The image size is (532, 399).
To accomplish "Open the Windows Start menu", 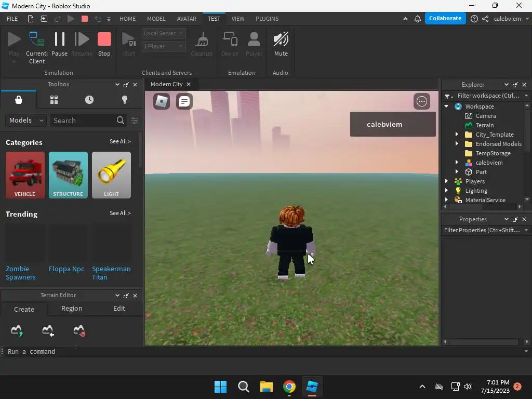I will tap(220, 387).
